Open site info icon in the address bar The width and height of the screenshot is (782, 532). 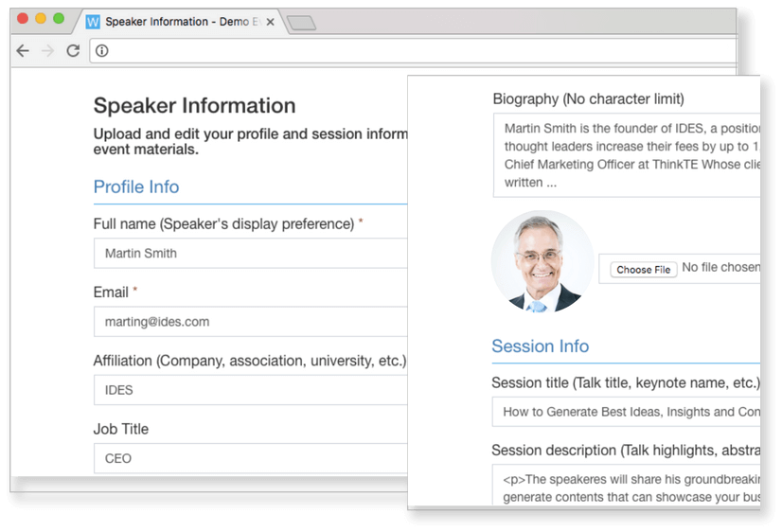[x=101, y=51]
